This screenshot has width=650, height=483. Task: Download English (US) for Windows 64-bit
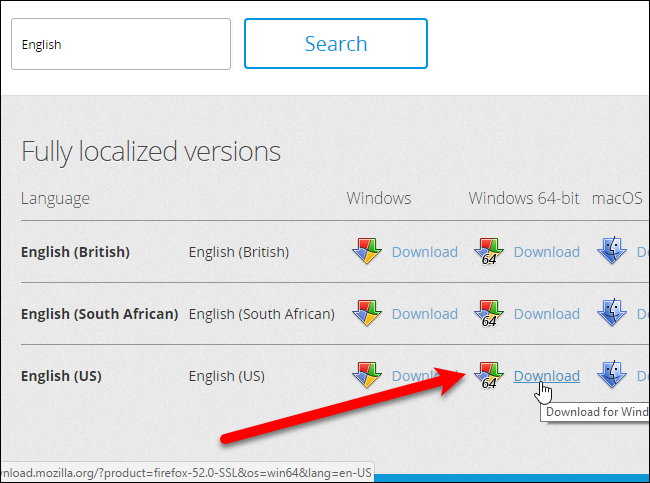547,376
